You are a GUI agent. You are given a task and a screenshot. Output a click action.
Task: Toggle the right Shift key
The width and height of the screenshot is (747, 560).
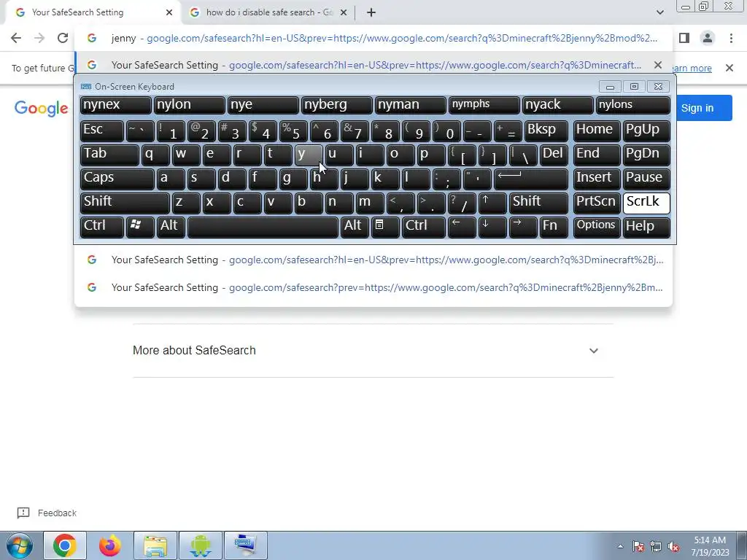pos(538,203)
